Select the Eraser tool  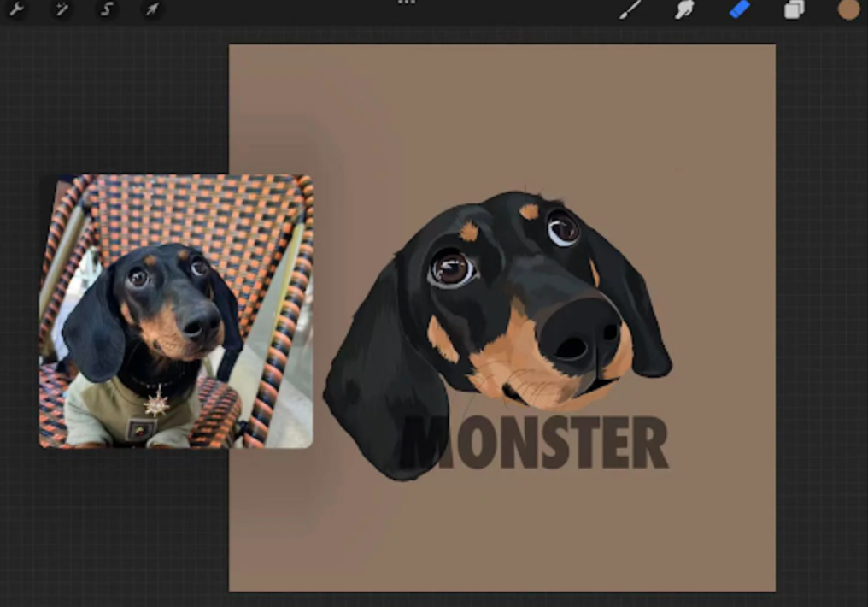[740, 9]
